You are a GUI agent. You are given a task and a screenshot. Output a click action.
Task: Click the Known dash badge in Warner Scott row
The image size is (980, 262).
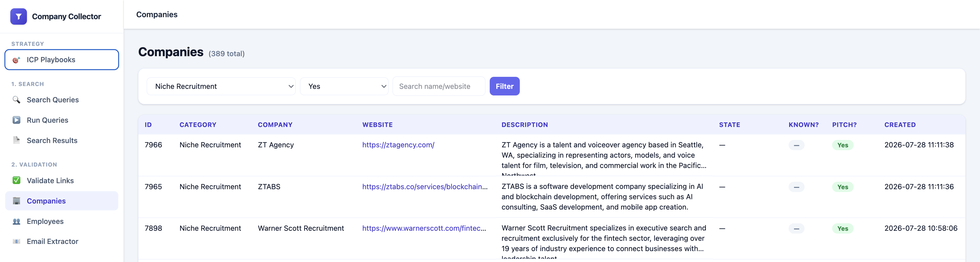coord(796,228)
